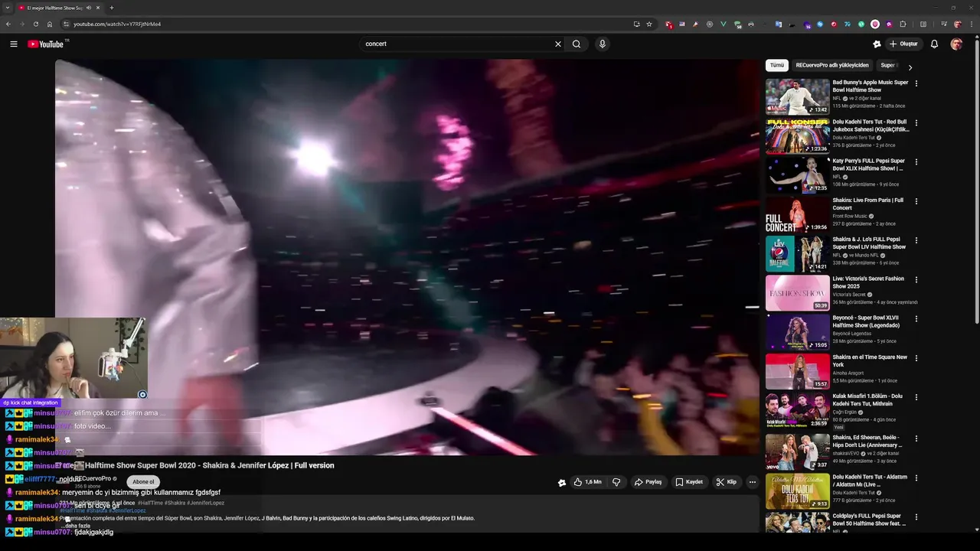Mute the tab via speaker icon

89,8
